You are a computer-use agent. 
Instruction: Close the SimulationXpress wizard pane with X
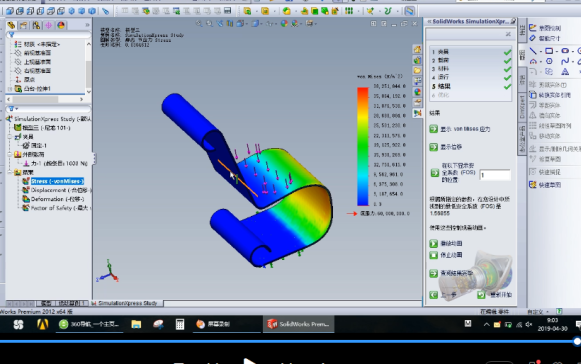click(x=508, y=34)
